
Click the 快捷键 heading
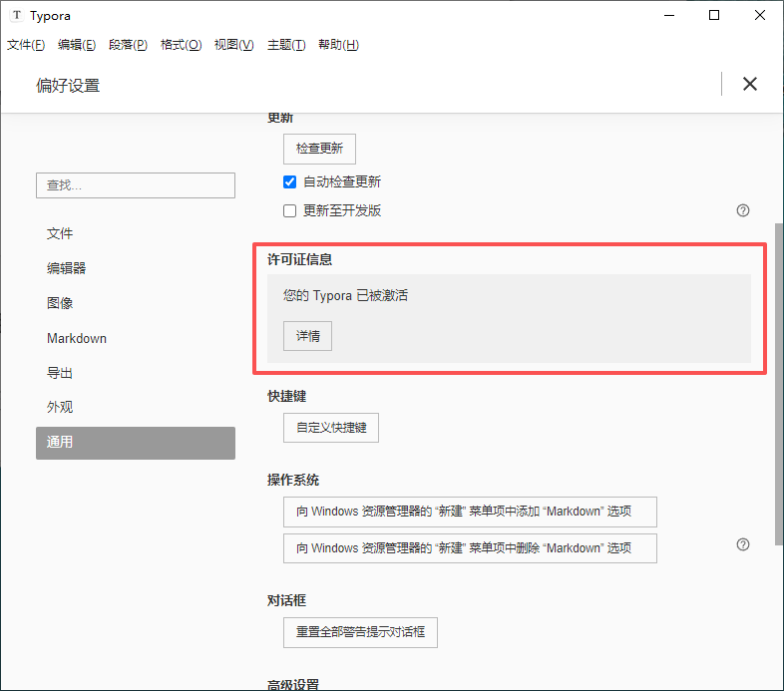(x=286, y=397)
